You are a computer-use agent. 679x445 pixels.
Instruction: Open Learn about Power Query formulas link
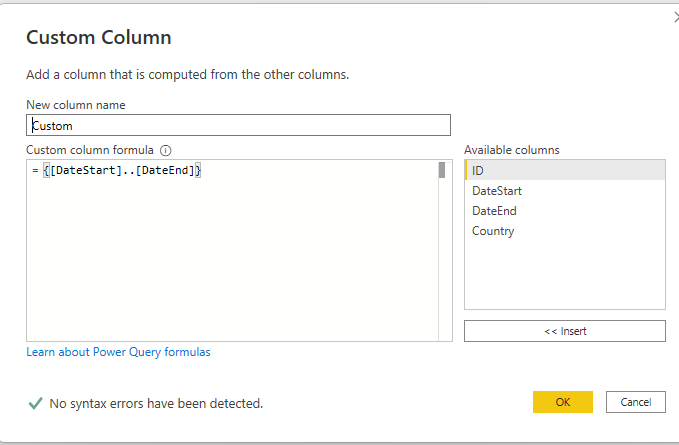coord(118,352)
